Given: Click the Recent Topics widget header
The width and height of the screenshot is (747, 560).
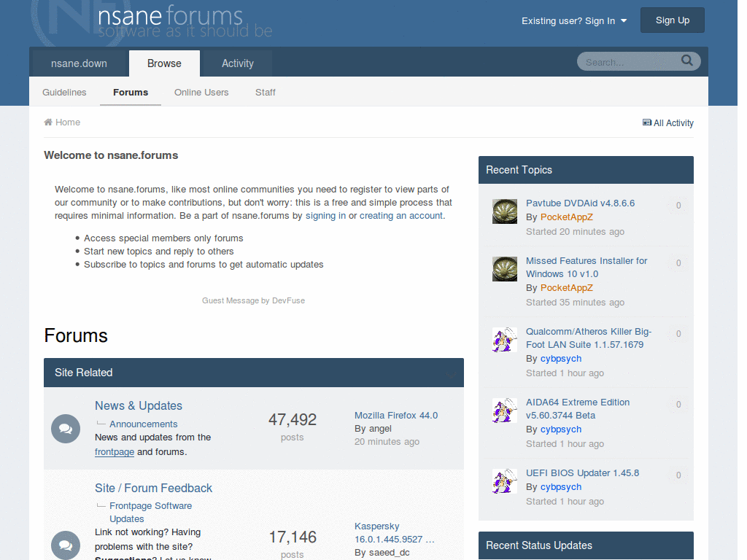Looking at the screenshot, I should click(x=586, y=170).
